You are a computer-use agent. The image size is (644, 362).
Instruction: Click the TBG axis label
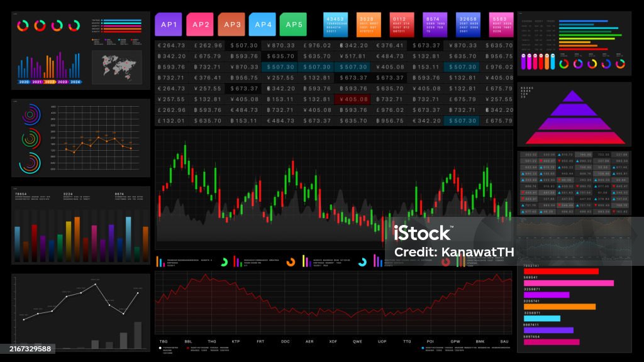(164, 341)
